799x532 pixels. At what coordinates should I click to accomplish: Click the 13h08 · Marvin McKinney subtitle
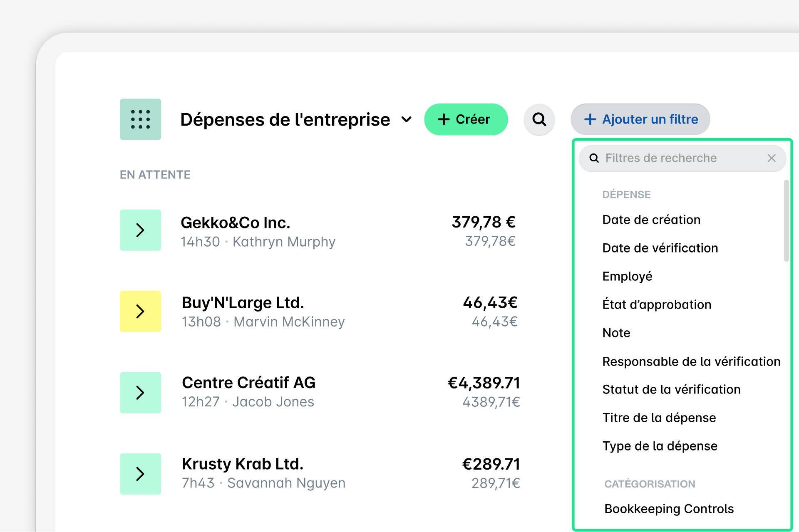tap(263, 322)
